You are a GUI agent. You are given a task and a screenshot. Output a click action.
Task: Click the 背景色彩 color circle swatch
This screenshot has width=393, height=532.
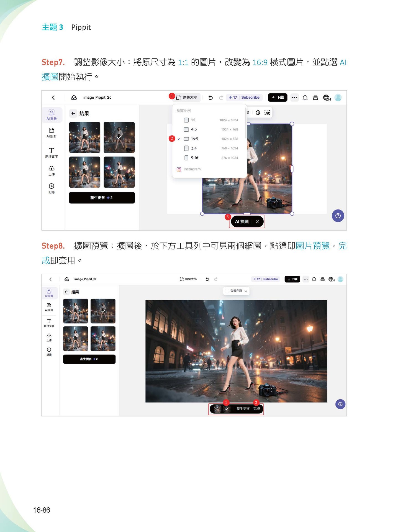tap(227, 291)
